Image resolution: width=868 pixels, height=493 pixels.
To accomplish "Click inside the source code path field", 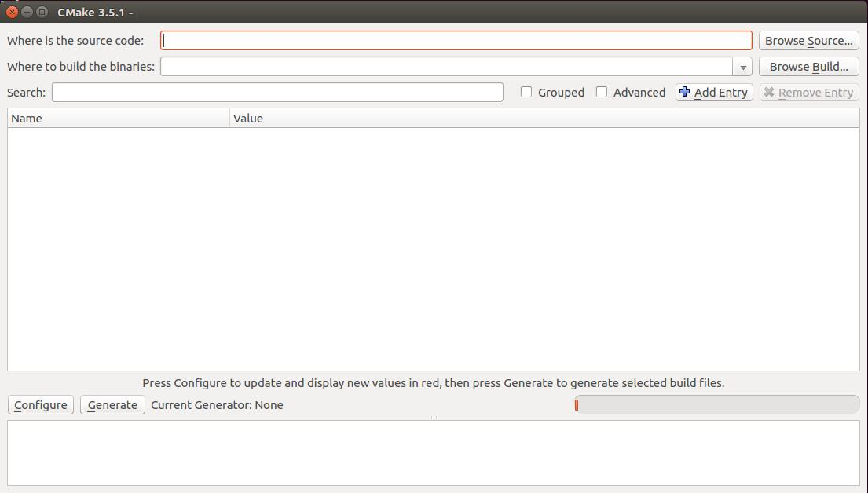I will click(456, 40).
